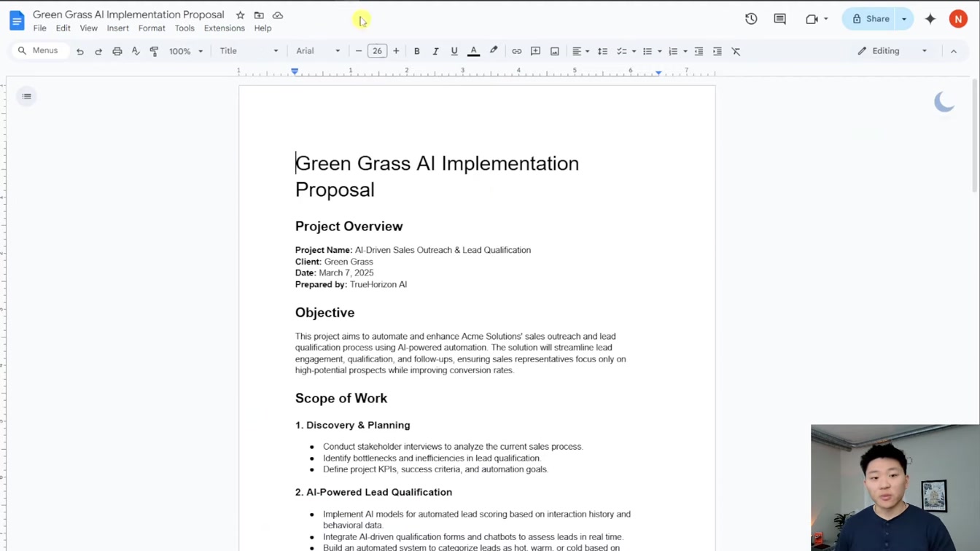
Task: Open text alignment dropdown
Action: click(580, 51)
